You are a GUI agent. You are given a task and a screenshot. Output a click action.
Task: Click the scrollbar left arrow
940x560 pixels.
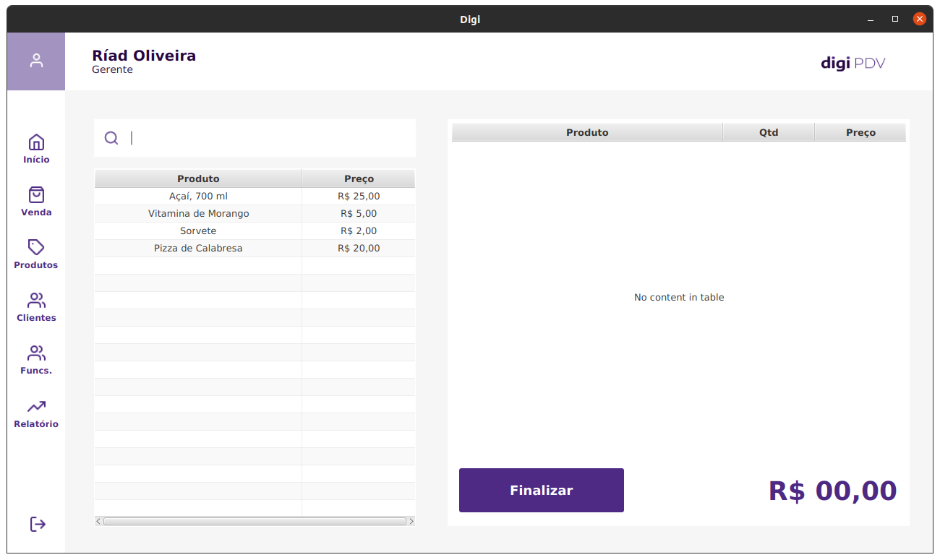(x=98, y=521)
